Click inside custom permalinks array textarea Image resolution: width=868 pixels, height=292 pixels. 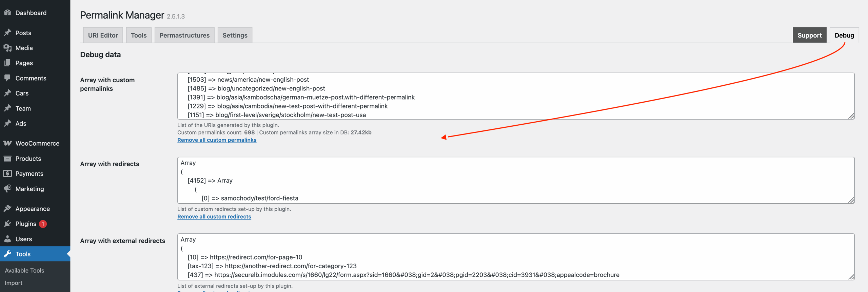pyautogui.click(x=516, y=96)
